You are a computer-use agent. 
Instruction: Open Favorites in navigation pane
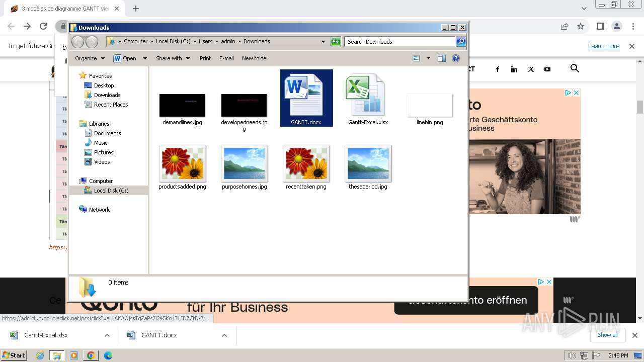pos(100,76)
